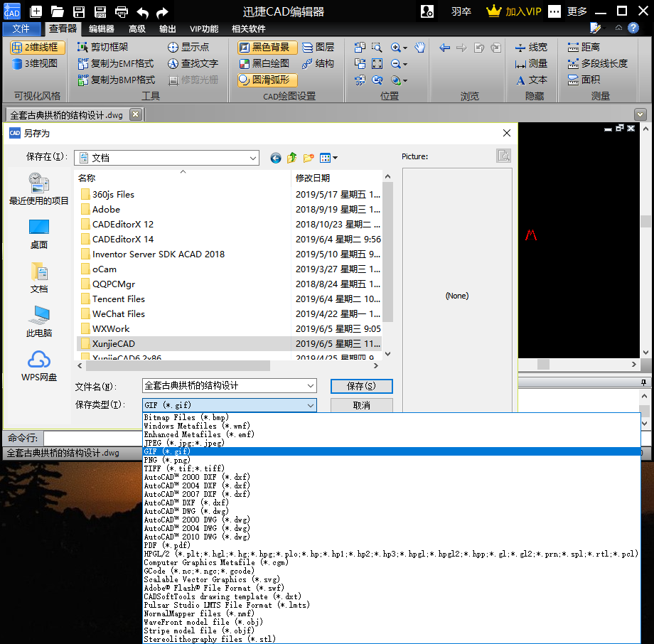The height and width of the screenshot is (644, 654).
Task: Open the 相关软件 tab
Action: point(249,28)
